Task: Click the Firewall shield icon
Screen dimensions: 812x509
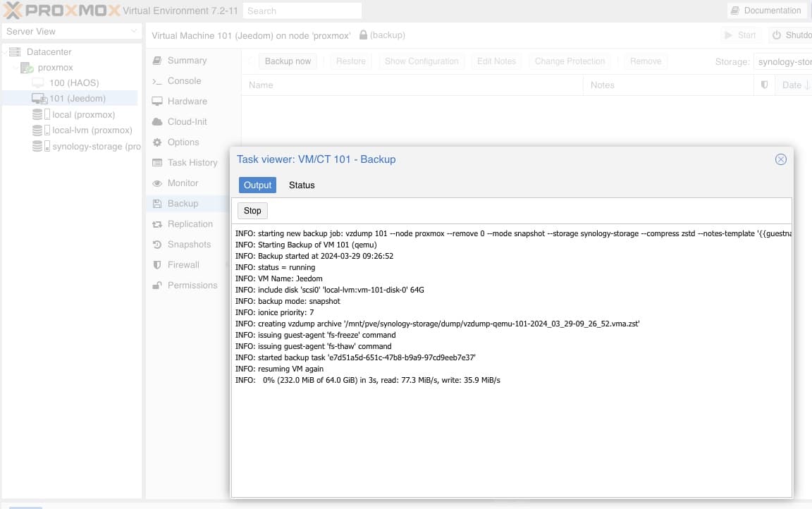Action: tap(157, 264)
